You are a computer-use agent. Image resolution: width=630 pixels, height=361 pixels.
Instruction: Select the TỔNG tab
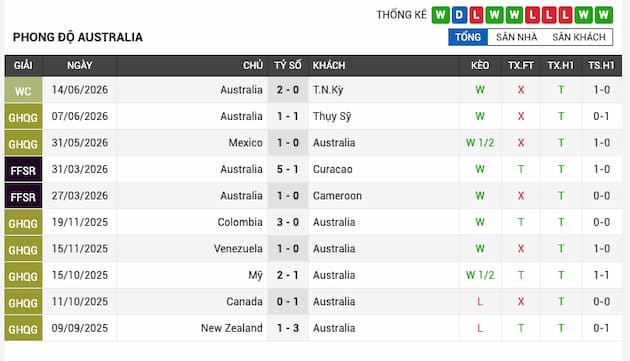(x=468, y=37)
